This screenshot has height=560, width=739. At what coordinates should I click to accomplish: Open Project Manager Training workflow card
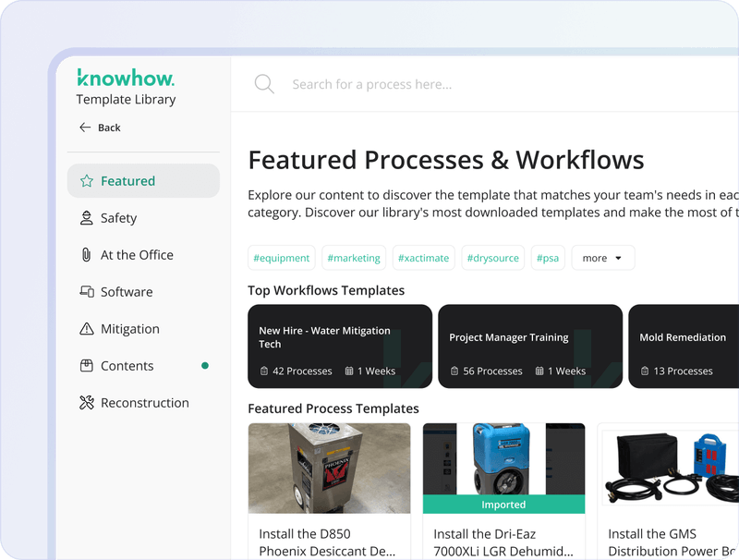(532, 346)
